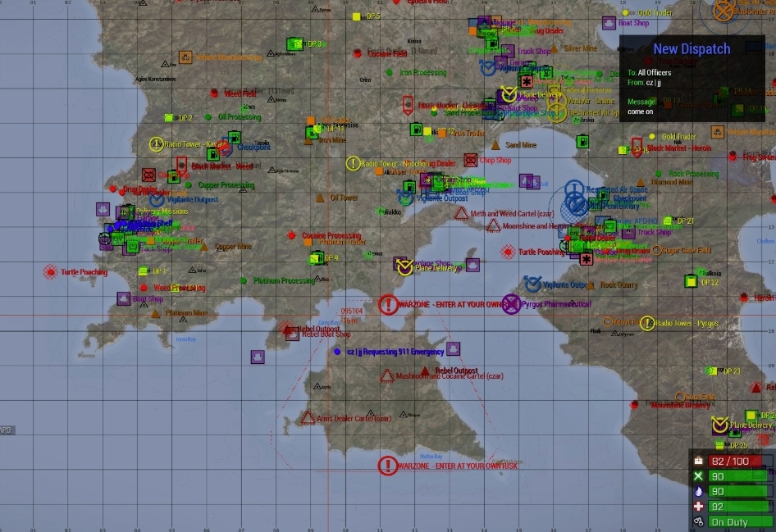Click the Rock Quarry triangle marker
The width and height of the screenshot is (776, 532).
(x=591, y=285)
